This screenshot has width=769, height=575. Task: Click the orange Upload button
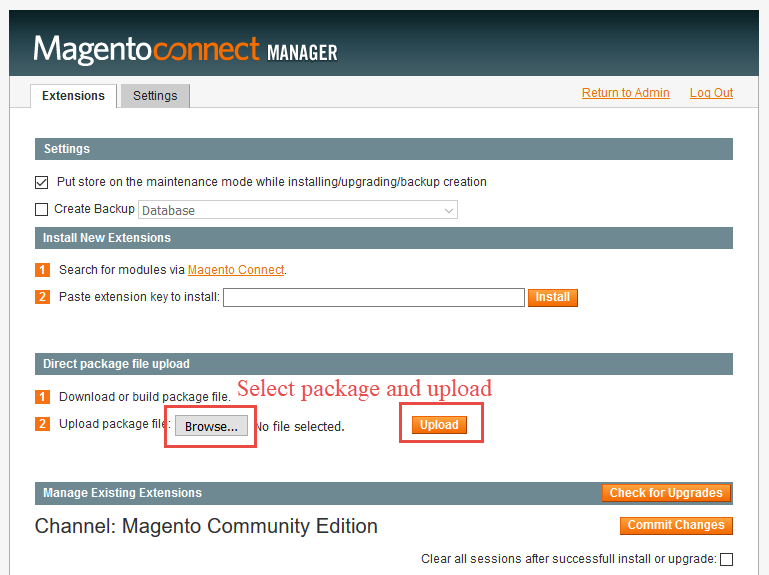point(439,425)
